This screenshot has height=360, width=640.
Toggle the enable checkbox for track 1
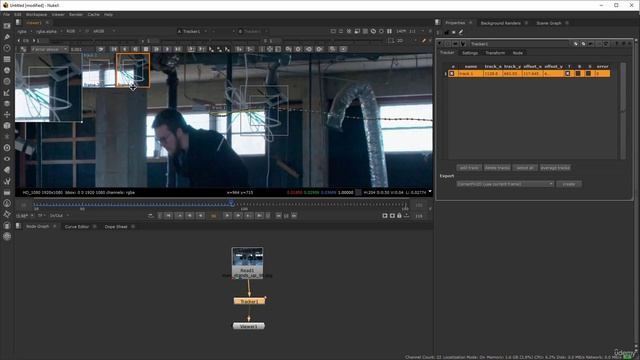click(x=452, y=73)
